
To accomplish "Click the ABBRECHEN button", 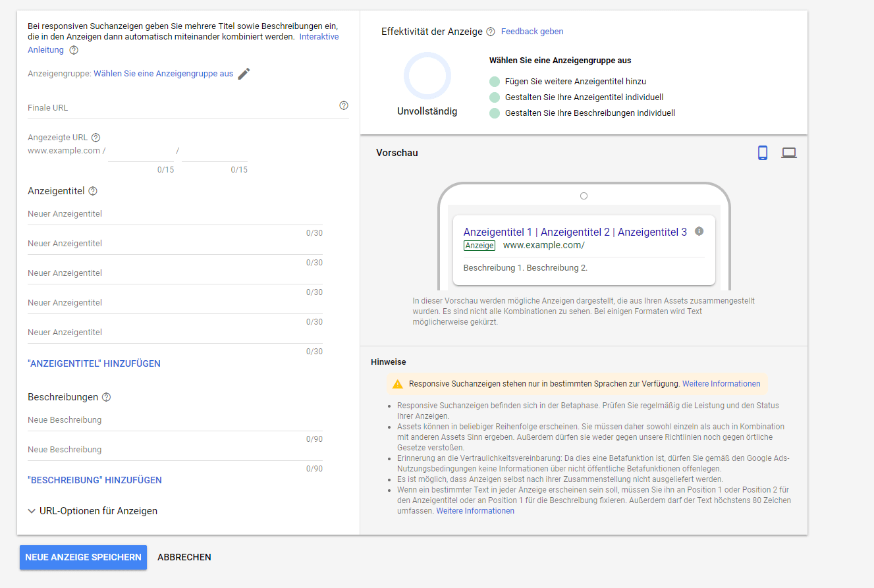I will tap(184, 557).
